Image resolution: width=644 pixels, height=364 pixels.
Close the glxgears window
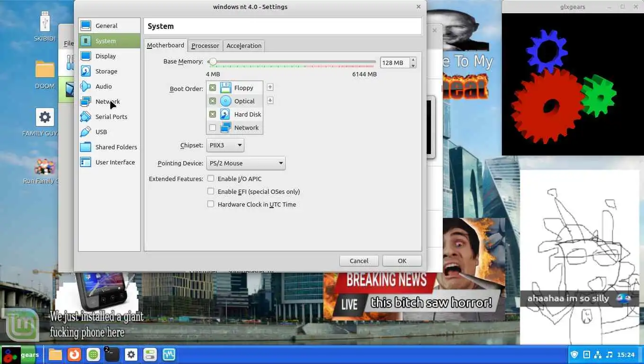(635, 7)
